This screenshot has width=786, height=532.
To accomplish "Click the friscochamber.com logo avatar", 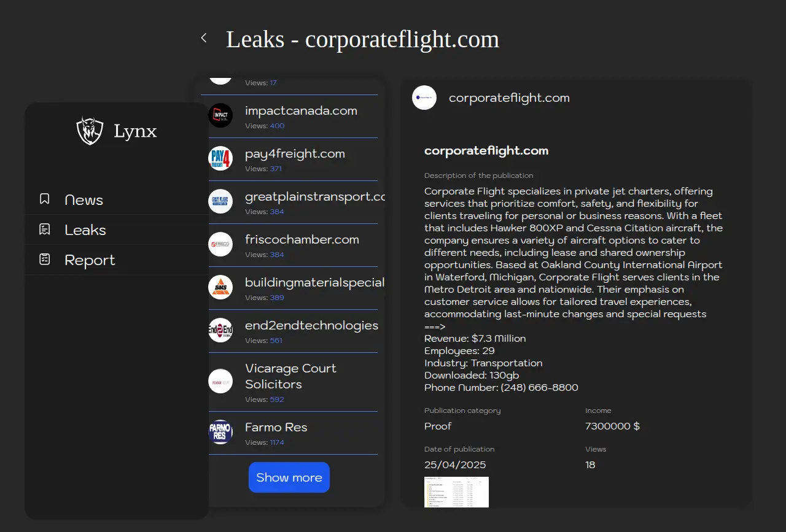I will click(220, 244).
